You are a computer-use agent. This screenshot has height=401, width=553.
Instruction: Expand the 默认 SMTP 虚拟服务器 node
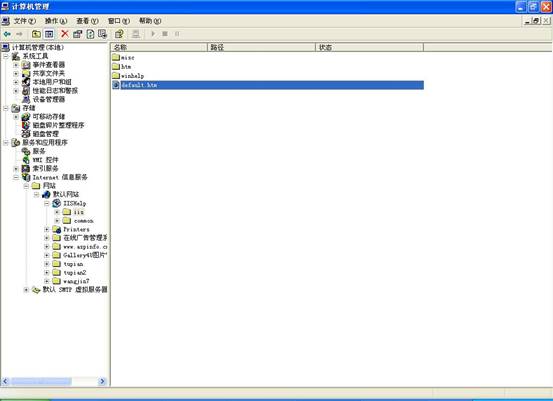click(x=26, y=290)
